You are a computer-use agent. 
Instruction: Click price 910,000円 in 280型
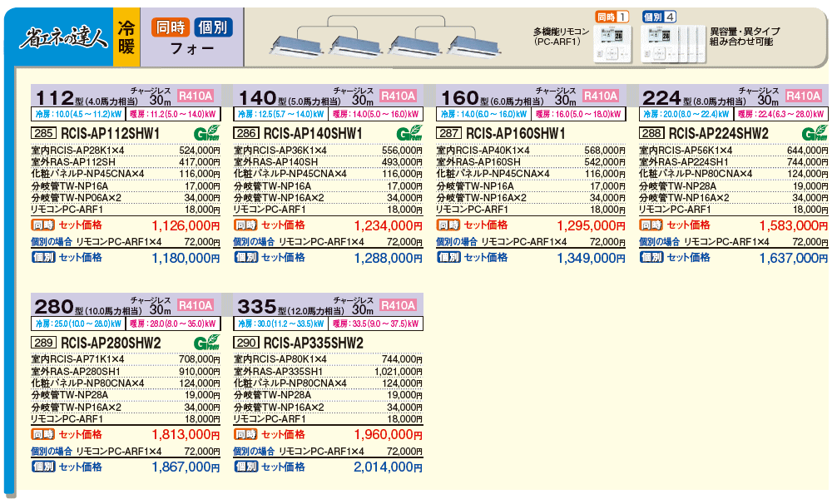tap(200, 372)
